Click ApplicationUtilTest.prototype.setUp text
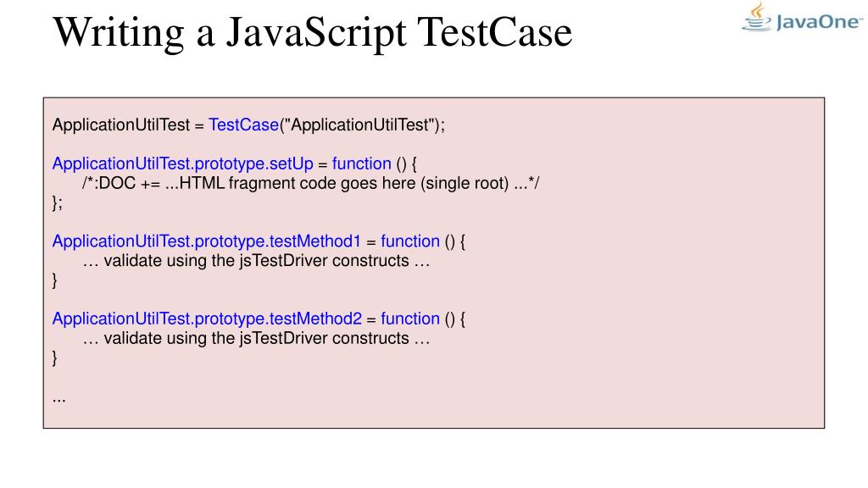This screenshot has width=868, height=488. click(x=183, y=164)
